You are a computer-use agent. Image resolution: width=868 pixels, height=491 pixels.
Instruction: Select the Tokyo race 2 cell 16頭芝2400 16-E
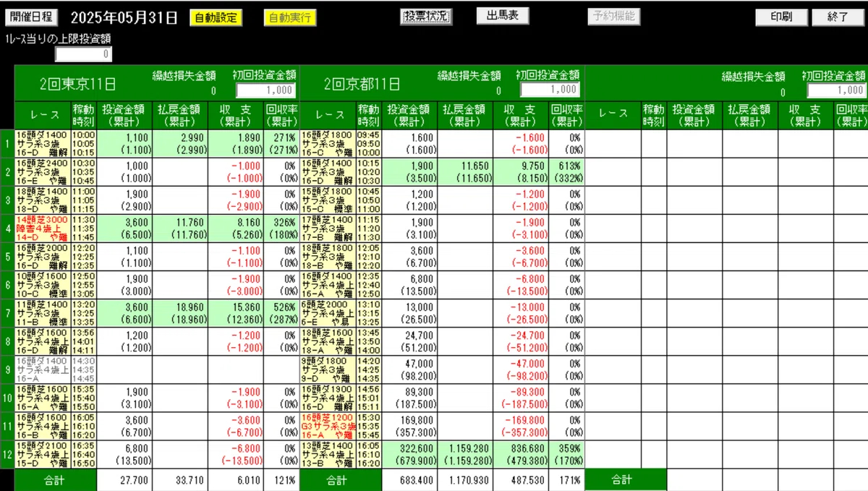tap(43, 171)
